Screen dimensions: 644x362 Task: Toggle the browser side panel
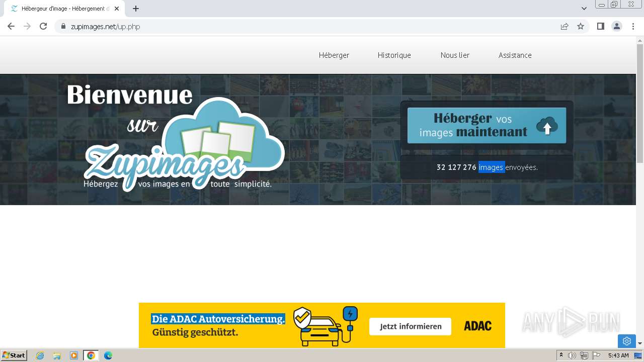pyautogui.click(x=601, y=27)
